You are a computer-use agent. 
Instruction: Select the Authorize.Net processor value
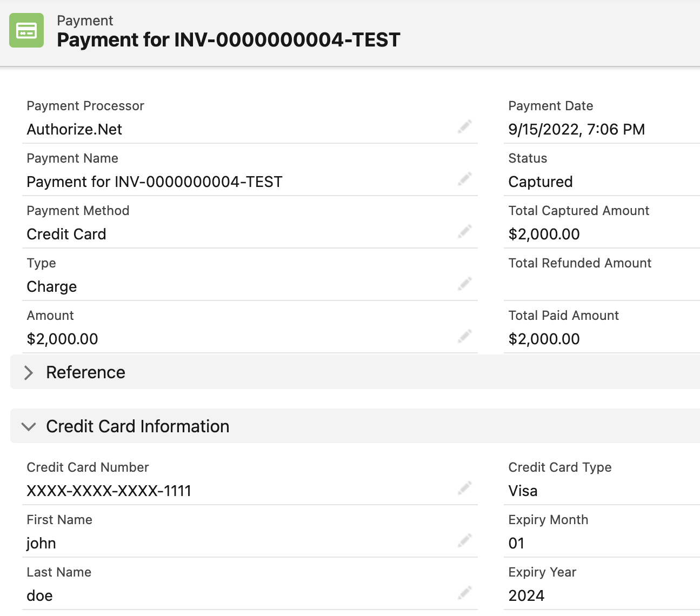click(75, 130)
